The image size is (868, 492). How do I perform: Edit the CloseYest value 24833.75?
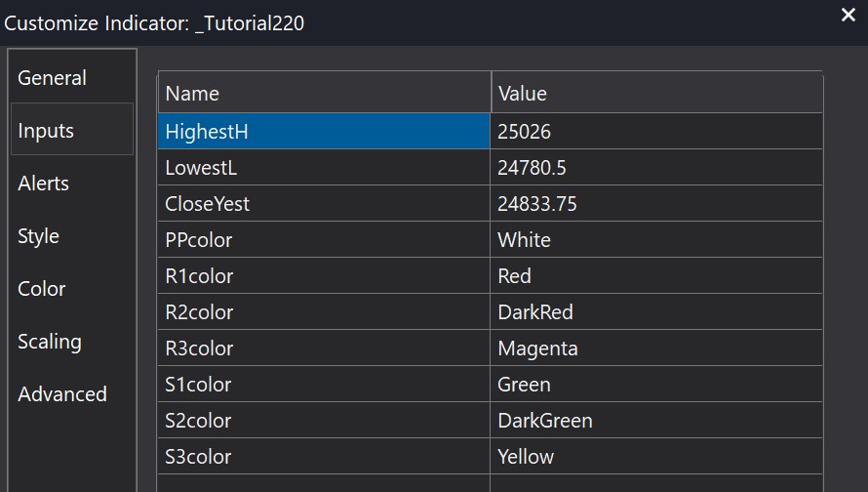click(656, 204)
